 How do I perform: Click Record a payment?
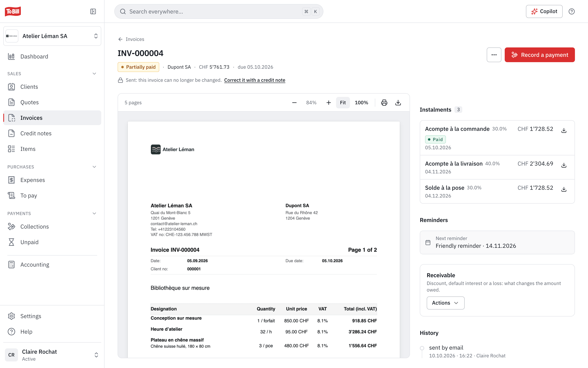[539, 55]
